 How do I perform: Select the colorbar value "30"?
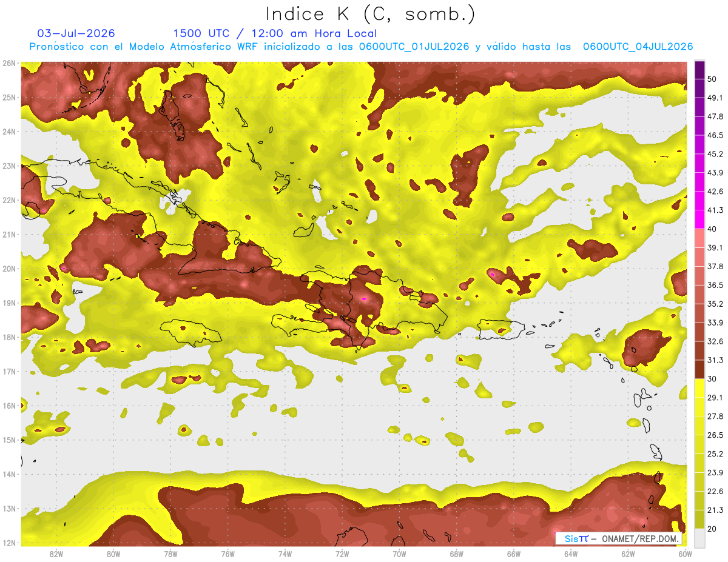712,379
